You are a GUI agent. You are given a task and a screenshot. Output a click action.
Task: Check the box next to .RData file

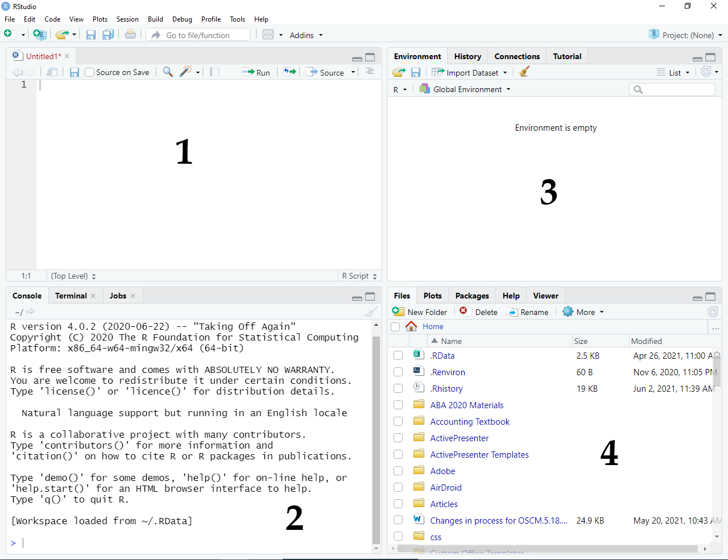[398, 355]
